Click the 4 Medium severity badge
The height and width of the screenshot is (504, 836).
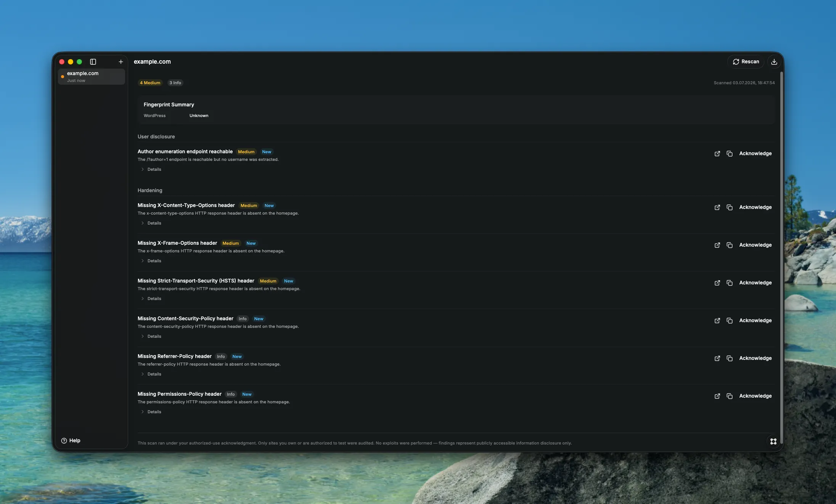pyautogui.click(x=150, y=83)
